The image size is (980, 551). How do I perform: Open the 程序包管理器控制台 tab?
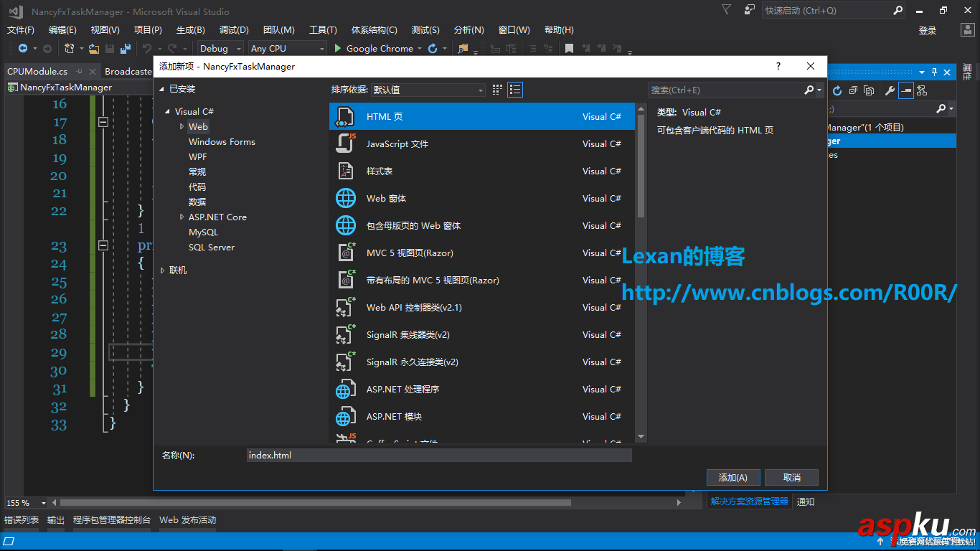point(112,520)
